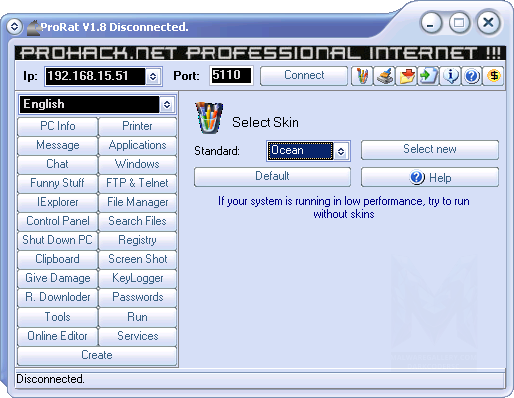The image size is (514, 398).
Task: Select the Control Panel button
Action: pos(58,221)
